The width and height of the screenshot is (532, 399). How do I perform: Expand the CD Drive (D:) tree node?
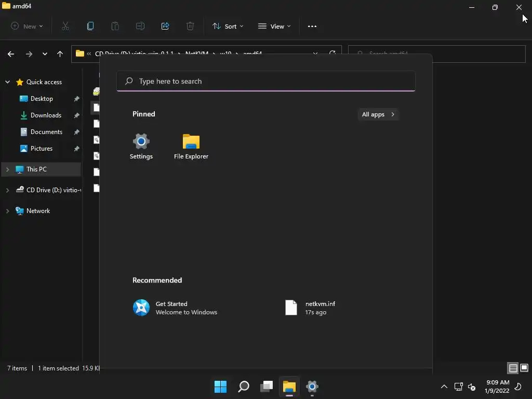[7, 190]
